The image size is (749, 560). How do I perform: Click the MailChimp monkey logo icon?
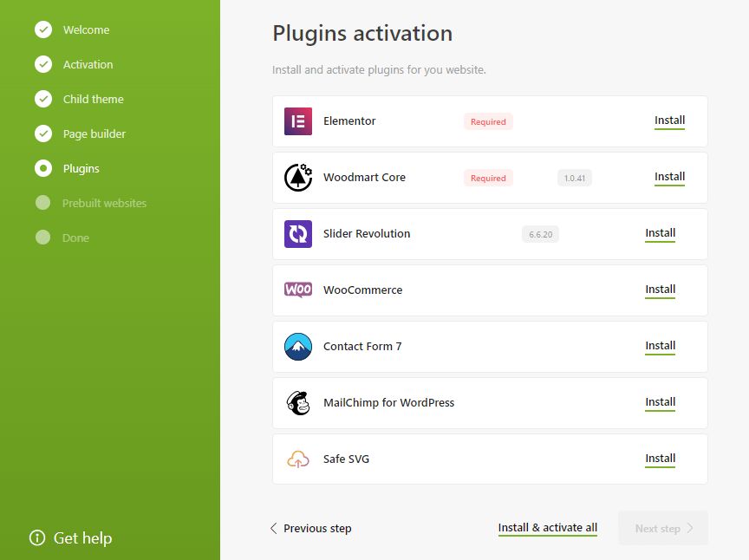point(298,403)
